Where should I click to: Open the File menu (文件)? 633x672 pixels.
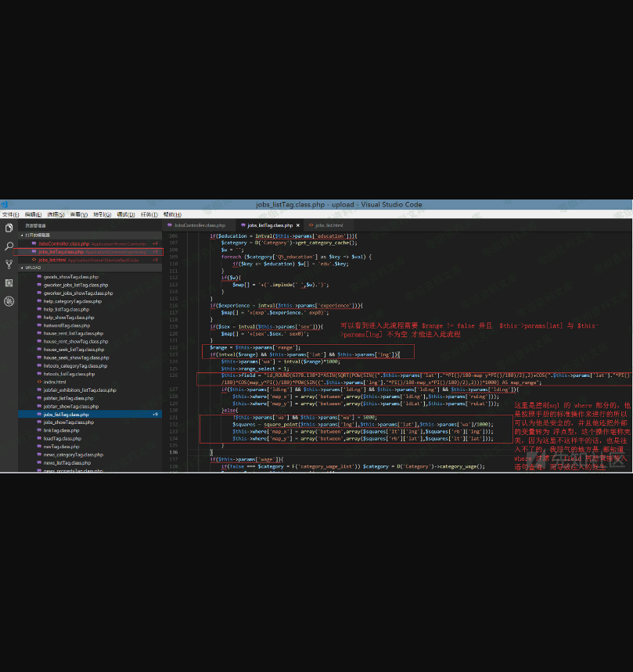pos(10,214)
